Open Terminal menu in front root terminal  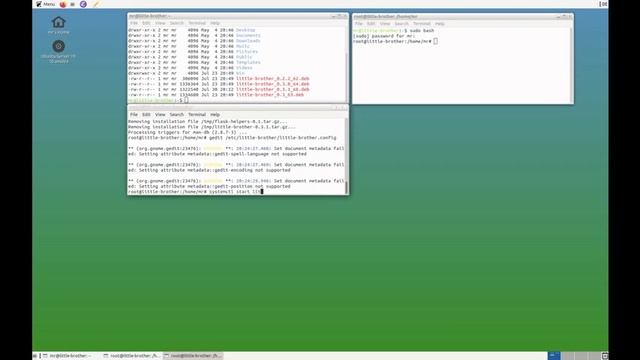pyautogui.click(x=197, y=115)
